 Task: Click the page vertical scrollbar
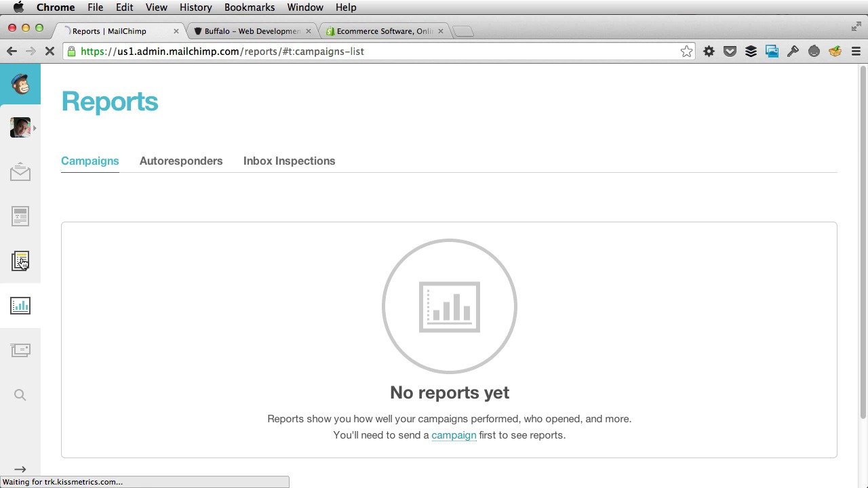pyautogui.click(x=863, y=242)
